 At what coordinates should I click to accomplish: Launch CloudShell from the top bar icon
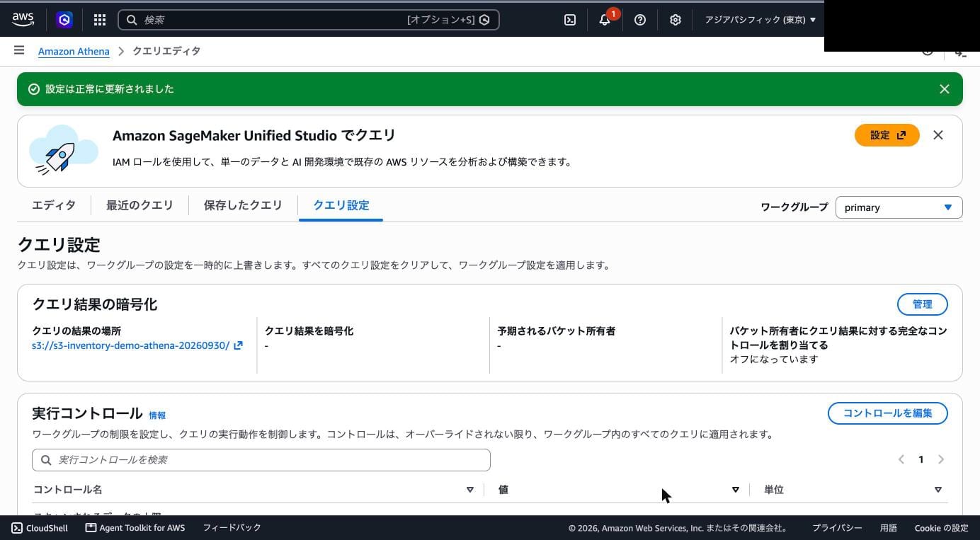tap(570, 20)
